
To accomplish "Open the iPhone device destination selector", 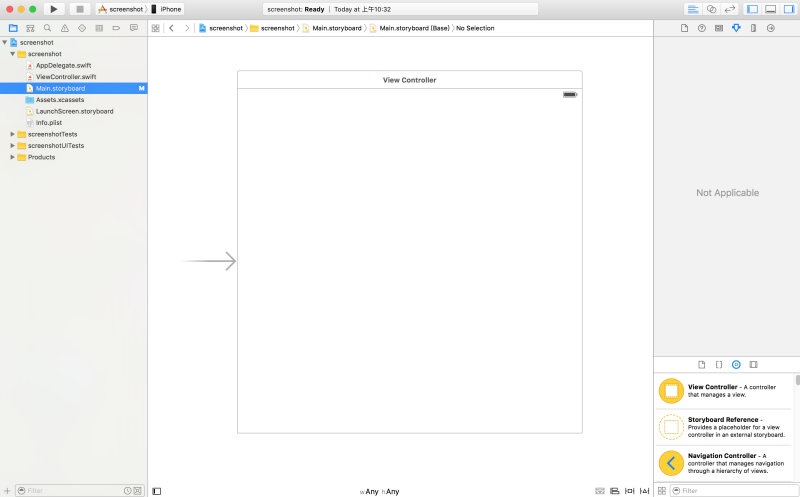I will pos(170,9).
